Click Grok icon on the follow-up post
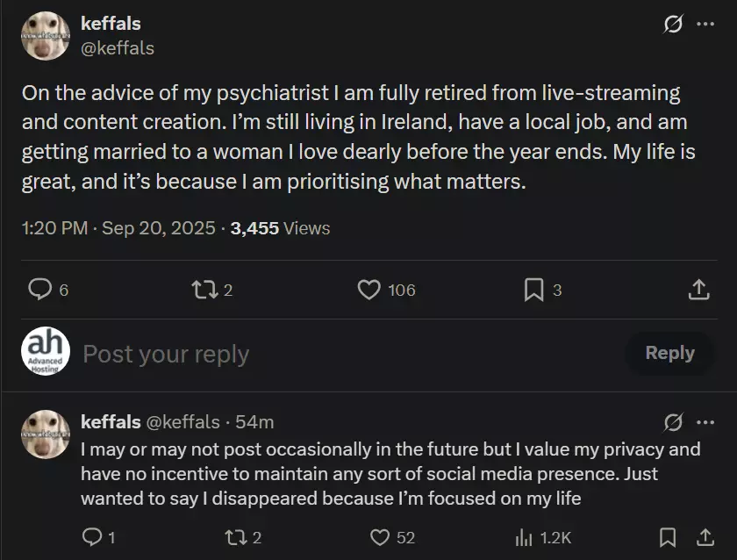 [x=673, y=422]
